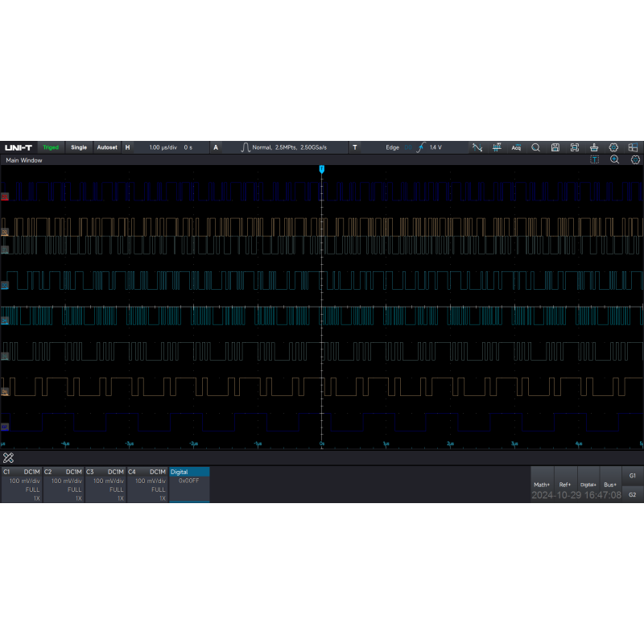The height and width of the screenshot is (644, 644).
Task: Select the red digital channel marker on top trace
Action: [x=5, y=196]
